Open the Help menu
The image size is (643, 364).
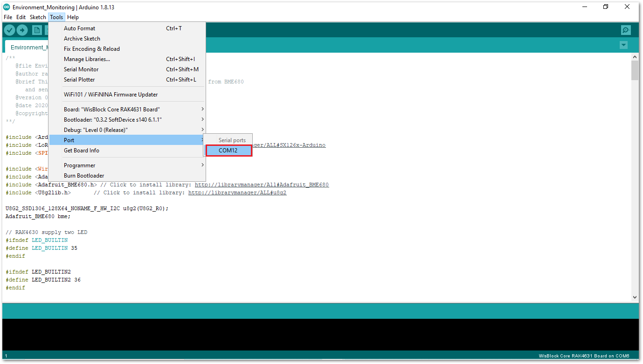[x=73, y=17]
